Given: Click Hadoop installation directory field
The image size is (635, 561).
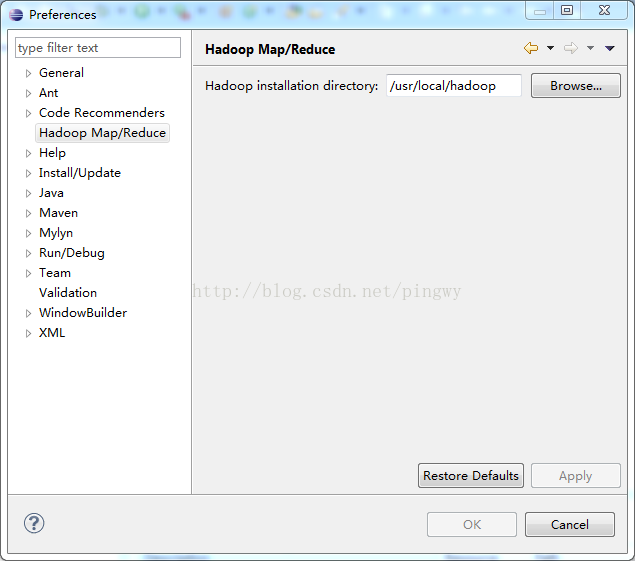Looking at the screenshot, I should [454, 85].
